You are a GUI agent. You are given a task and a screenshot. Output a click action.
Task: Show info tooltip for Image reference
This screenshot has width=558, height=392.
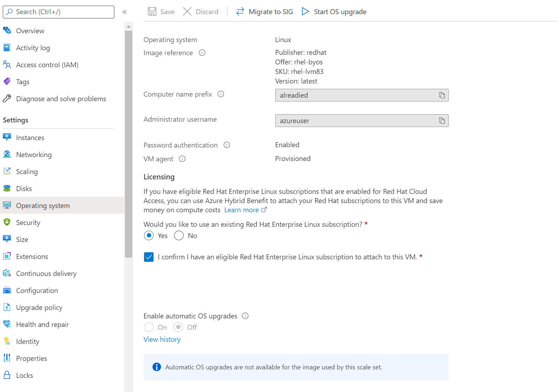(202, 53)
